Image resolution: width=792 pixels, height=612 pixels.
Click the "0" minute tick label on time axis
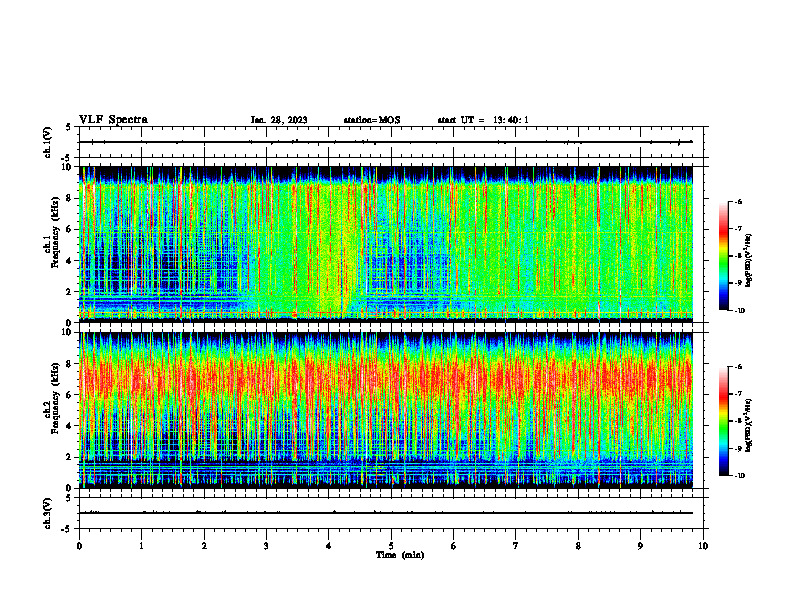coord(79,546)
